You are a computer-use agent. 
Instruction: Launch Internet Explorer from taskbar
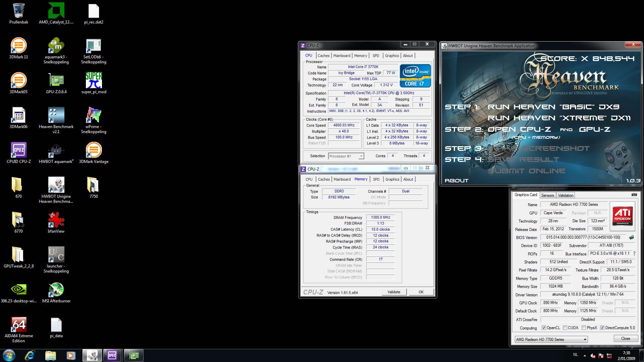[30, 355]
